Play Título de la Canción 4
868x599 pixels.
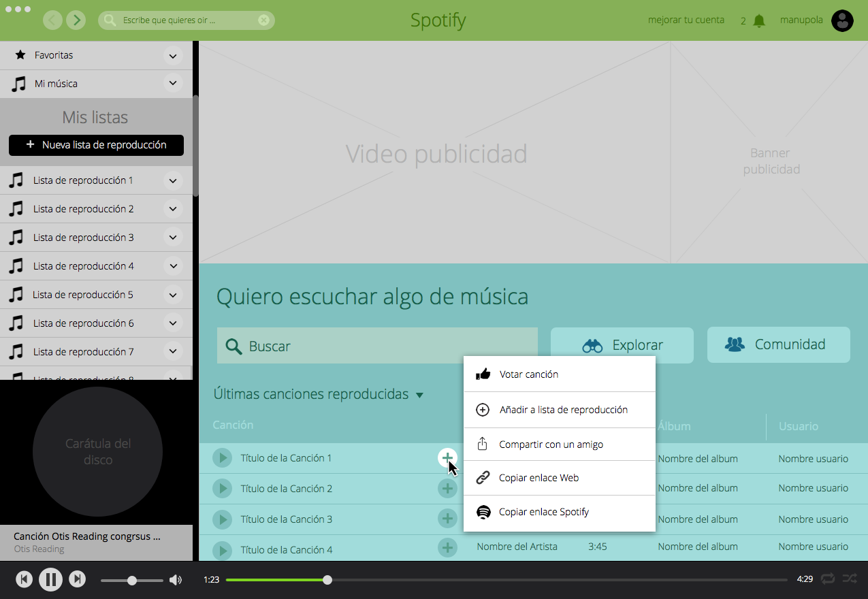pyautogui.click(x=222, y=549)
